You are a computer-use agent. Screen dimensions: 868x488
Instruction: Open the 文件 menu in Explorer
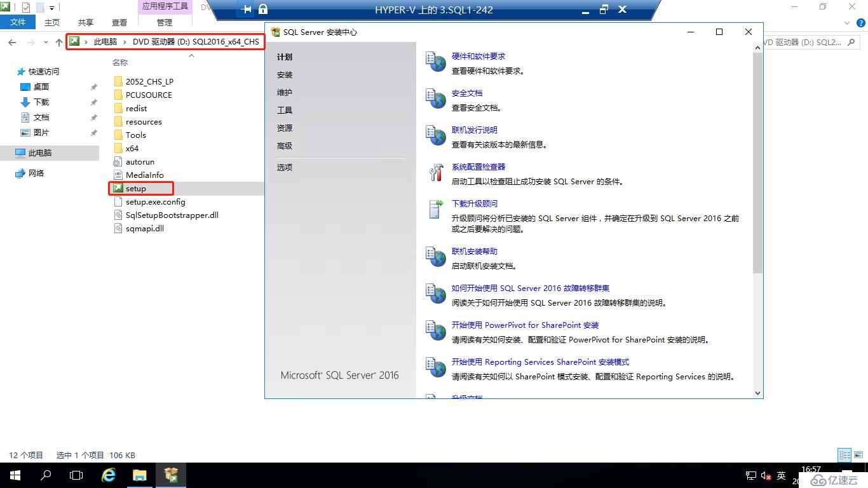(x=18, y=22)
